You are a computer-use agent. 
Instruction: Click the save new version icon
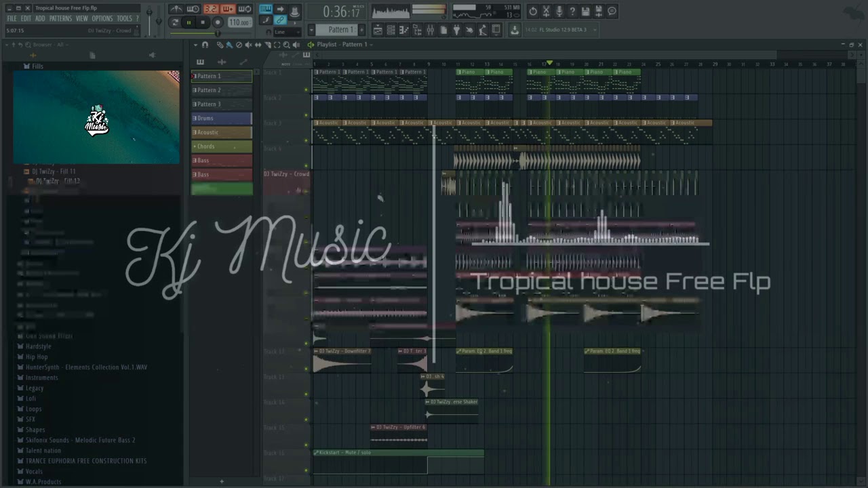coord(599,11)
